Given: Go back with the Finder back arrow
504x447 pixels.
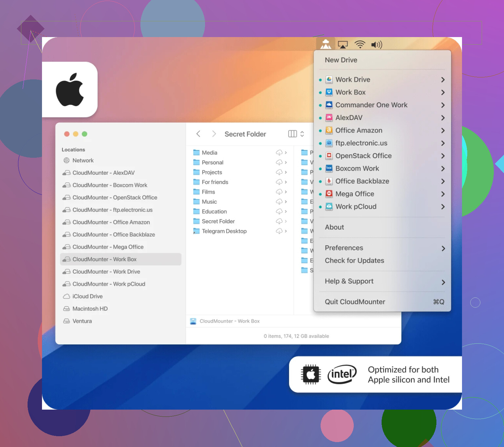Looking at the screenshot, I should pos(198,134).
